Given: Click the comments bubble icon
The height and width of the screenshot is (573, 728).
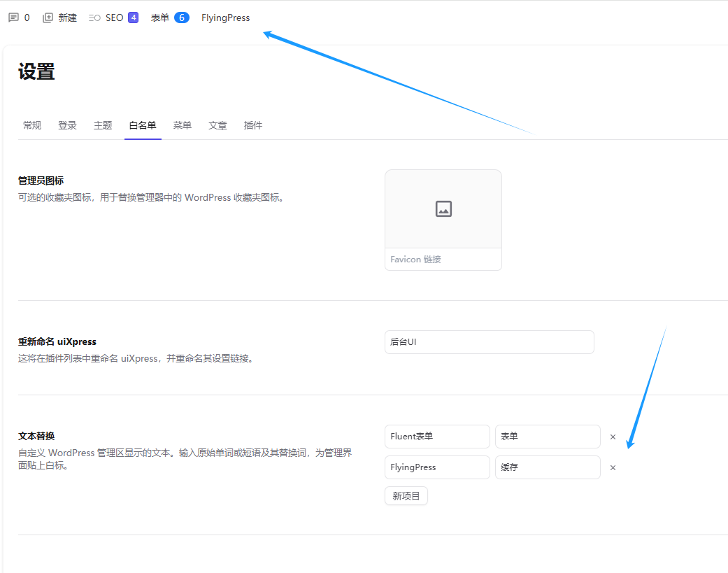Looking at the screenshot, I should tap(14, 17).
